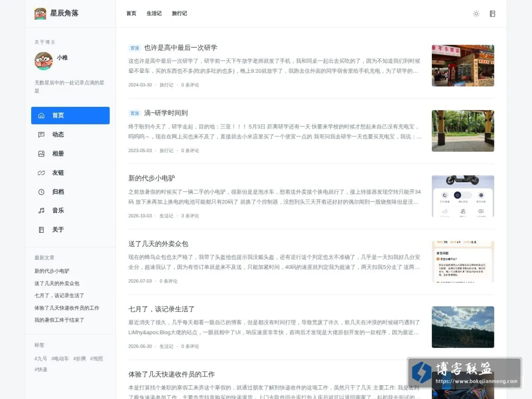This screenshot has height=399, width=532.
Task: Select 音乐 in the sidebar menu
Action: 70,211
